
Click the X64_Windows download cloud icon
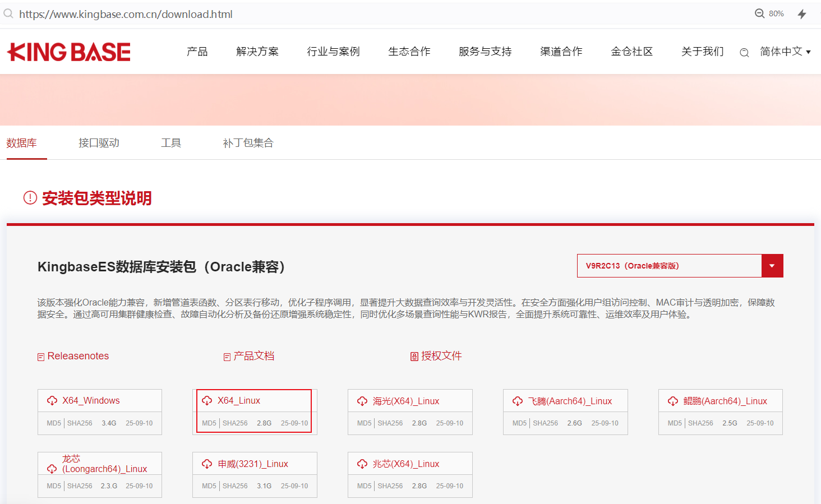pyautogui.click(x=52, y=400)
